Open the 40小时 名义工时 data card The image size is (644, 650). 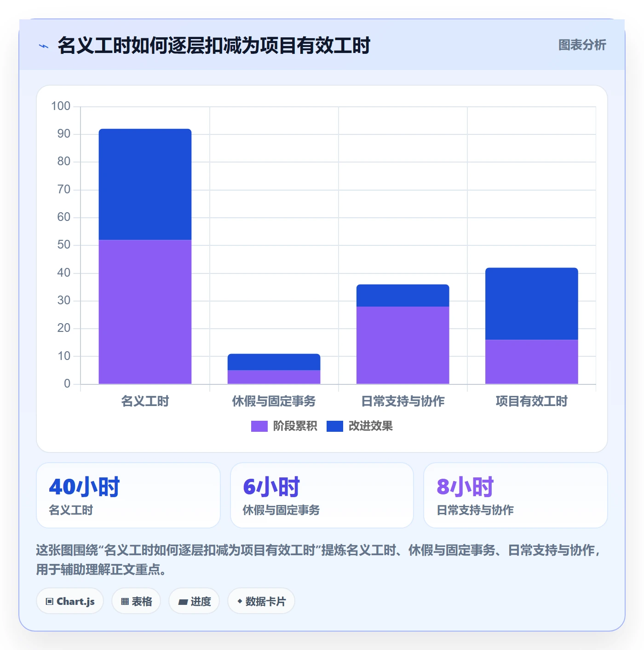point(128,495)
